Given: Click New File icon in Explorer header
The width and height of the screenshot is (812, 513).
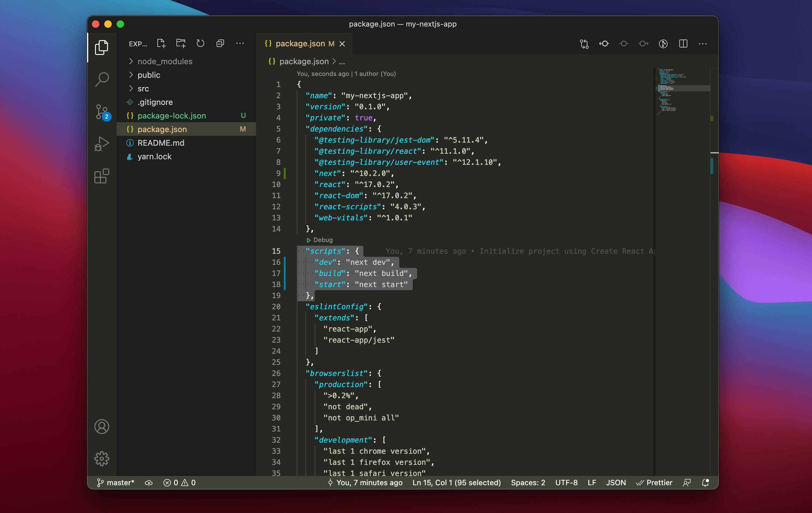Looking at the screenshot, I should coord(161,44).
